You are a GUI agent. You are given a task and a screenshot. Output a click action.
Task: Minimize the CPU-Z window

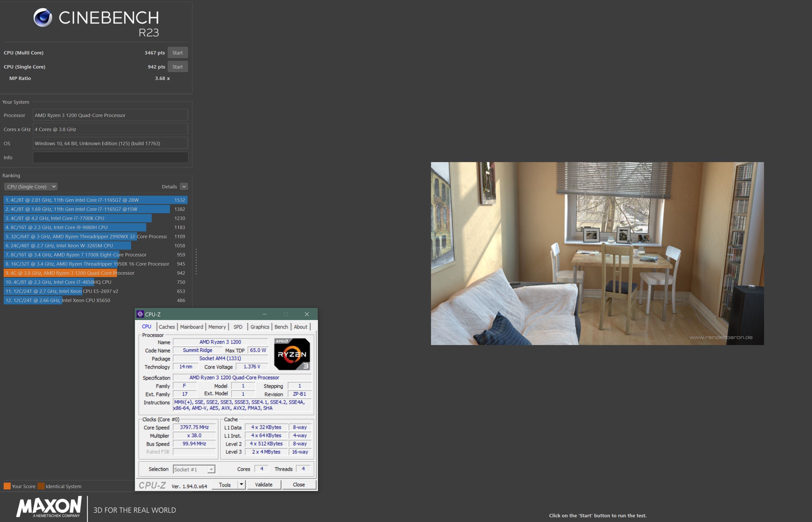(x=264, y=314)
